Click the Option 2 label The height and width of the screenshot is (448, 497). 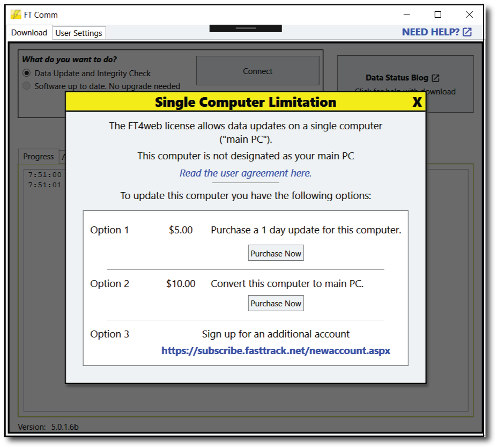[x=110, y=284]
